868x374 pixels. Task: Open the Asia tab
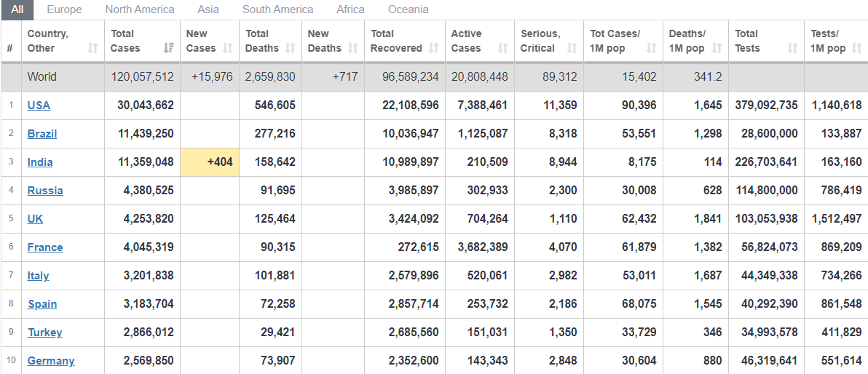[208, 9]
